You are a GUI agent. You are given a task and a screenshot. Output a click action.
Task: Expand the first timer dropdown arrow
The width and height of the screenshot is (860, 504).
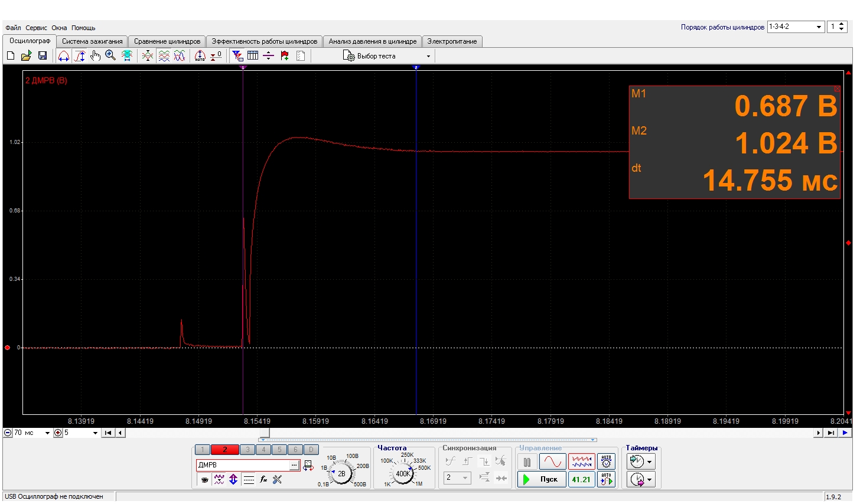tap(650, 462)
